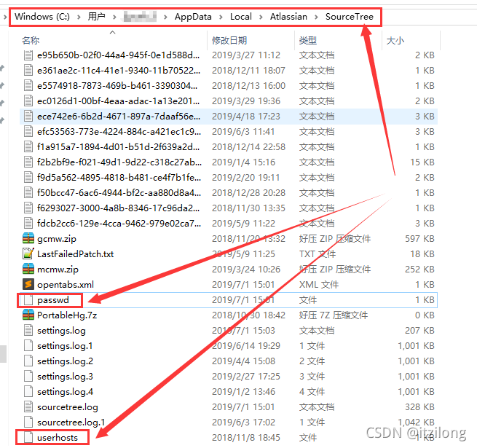Sort files by 名称 column header
The image size is (477, 448).
(31, 40)
